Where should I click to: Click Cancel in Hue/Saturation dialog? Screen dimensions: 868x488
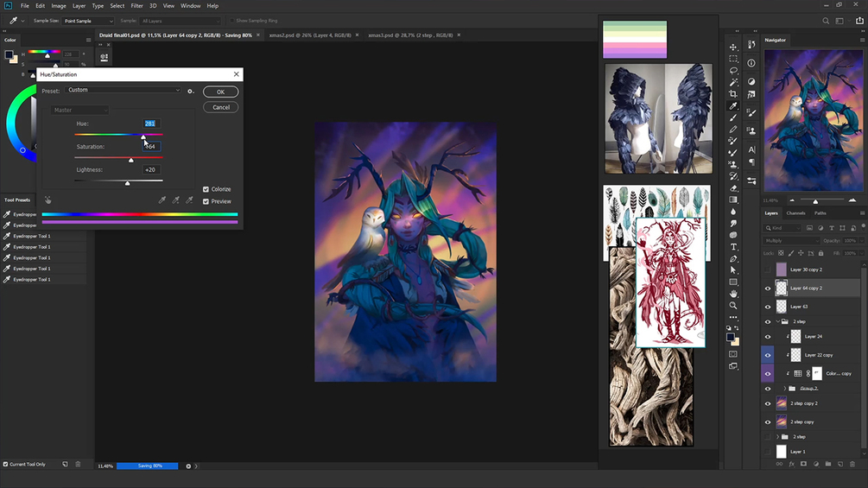tap(221, 107)
